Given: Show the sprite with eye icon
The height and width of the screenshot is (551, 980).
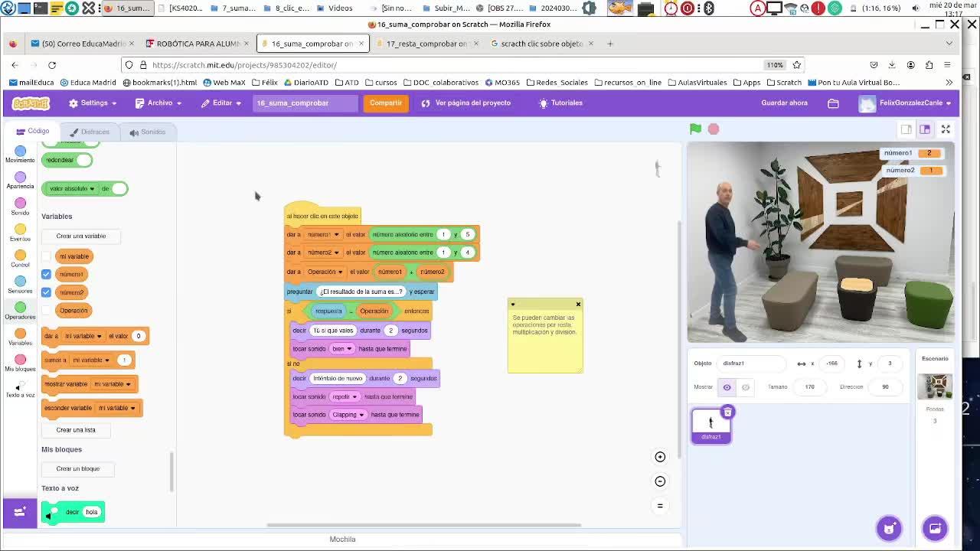Looking at the screenshot, I should click(x=727, y=387).
